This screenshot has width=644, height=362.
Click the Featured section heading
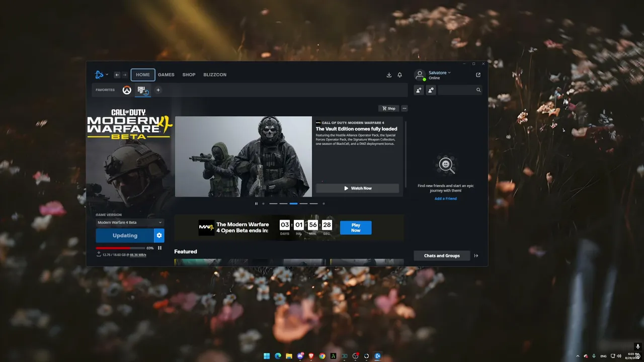click(186, 251)
